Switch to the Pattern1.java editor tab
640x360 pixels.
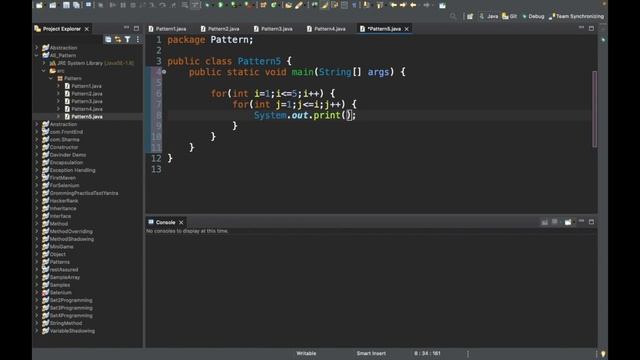tap(167, 29)
